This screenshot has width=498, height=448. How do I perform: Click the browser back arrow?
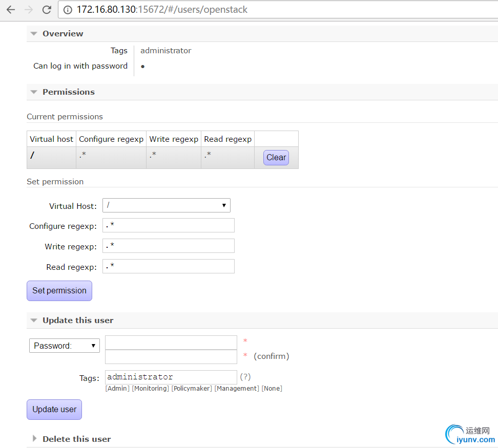tap(11, 9)
